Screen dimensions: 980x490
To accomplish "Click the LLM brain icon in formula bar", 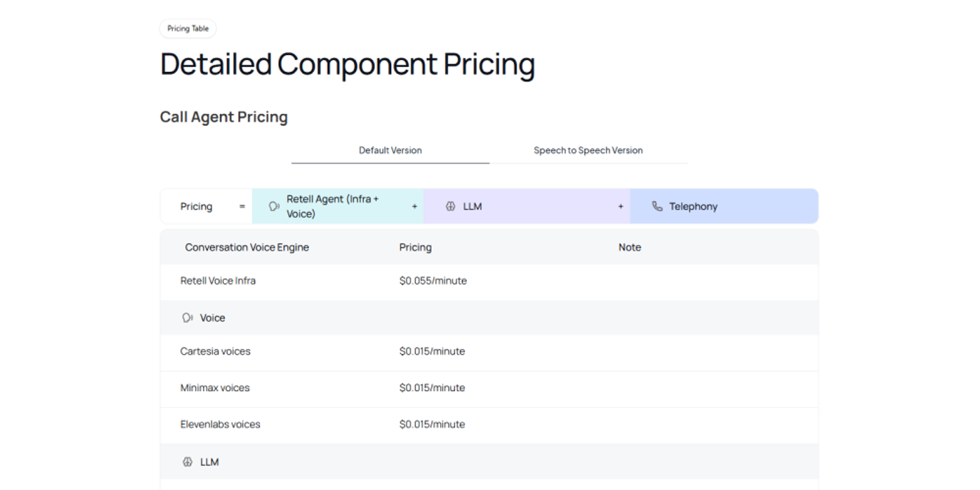I will coord(450,206).
